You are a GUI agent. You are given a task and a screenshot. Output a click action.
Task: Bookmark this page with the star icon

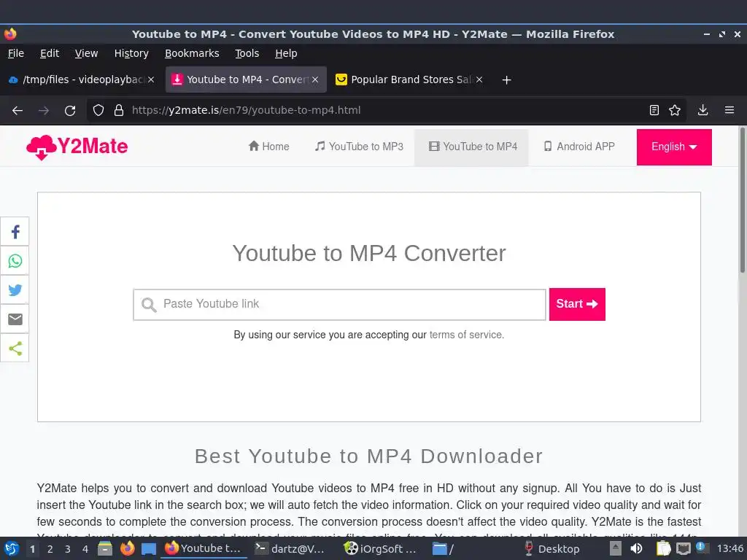tap(675, 111)
